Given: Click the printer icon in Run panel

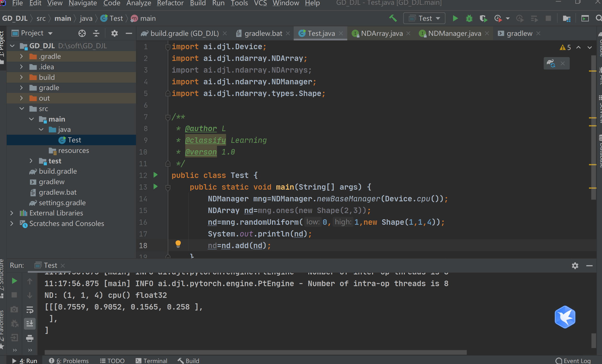Looking at the screenshot, I should coord(30,338).
